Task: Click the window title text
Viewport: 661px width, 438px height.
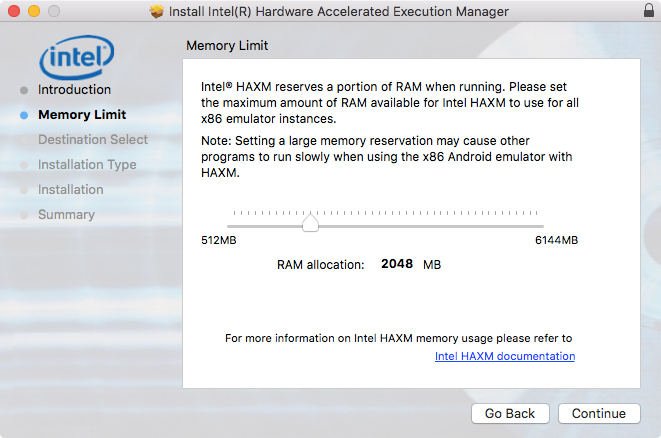Action: tap(339, 11)
